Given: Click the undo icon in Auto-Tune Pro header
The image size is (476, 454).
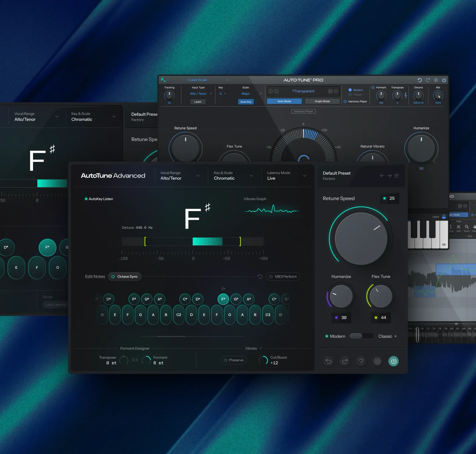Looking at the screenshot, I should point(419,80).
